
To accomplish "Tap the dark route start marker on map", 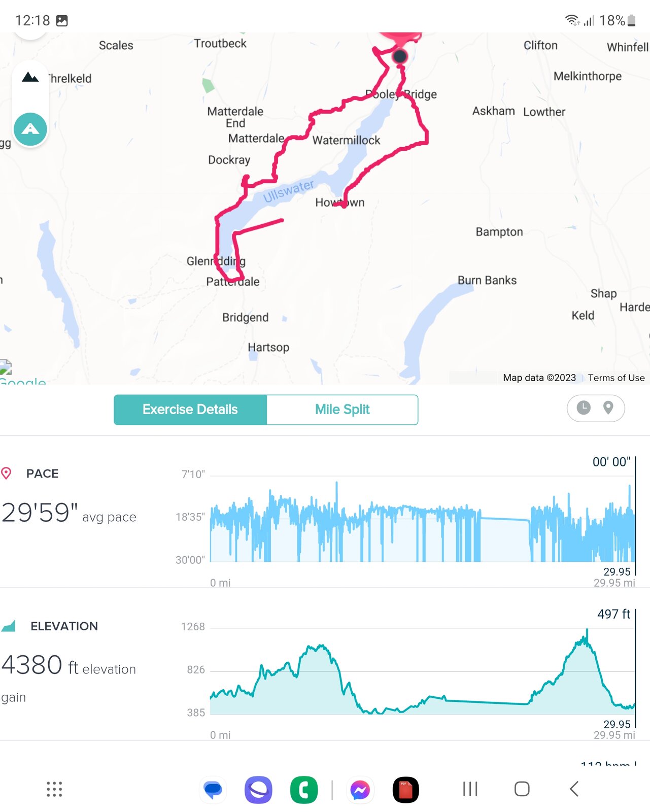I will pos(400,56).
